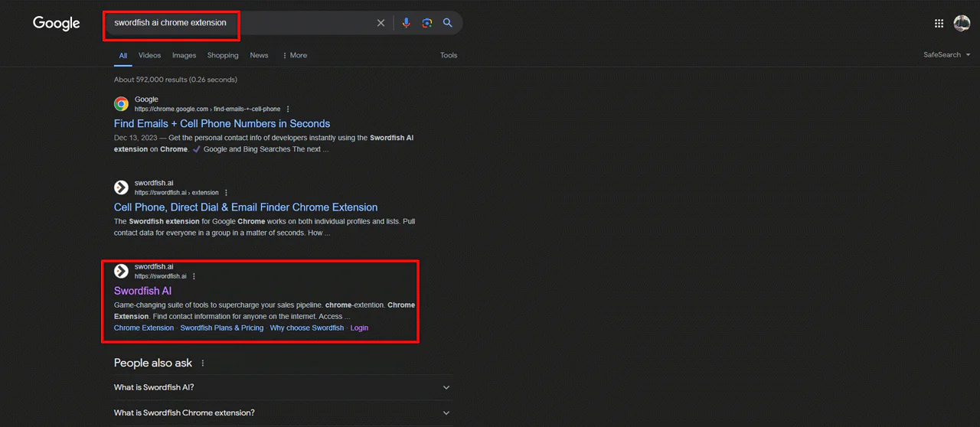This screenshot has width=980, height=427.
Task: Open three-dot options for the Swordfish AI result
Action: click(x=194, y=276)
